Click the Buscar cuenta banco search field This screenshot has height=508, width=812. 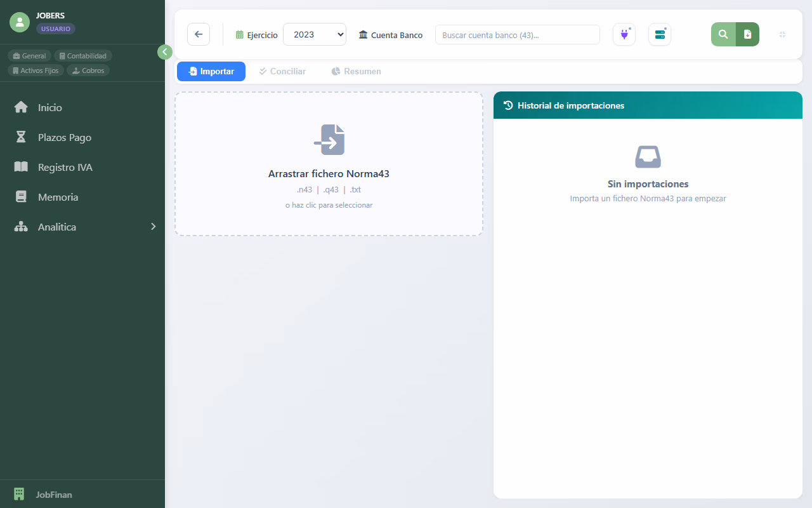517,35
